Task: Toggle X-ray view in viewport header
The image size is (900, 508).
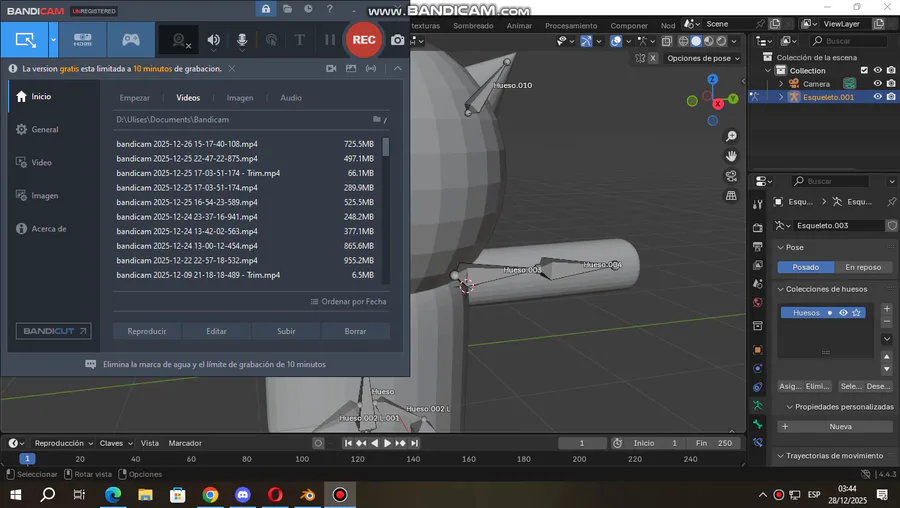Action: [x=666, y=41]
